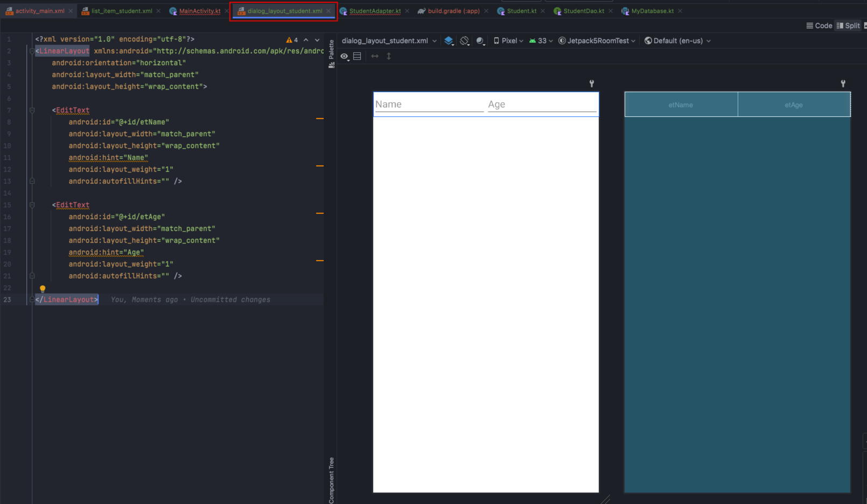Close the list_item_student.xml tab
Image resolution: width=867 pixels, height=504 pixels.
[x=158, y=11]
